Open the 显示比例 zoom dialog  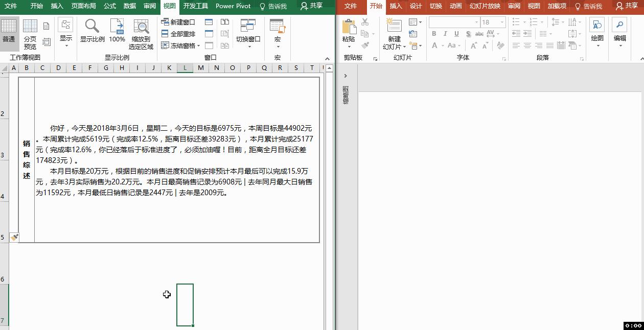[92, 31]
